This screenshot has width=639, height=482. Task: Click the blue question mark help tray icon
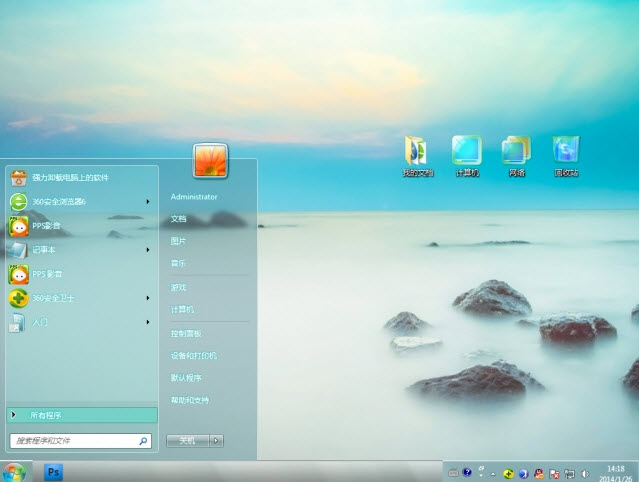point(467,473)
